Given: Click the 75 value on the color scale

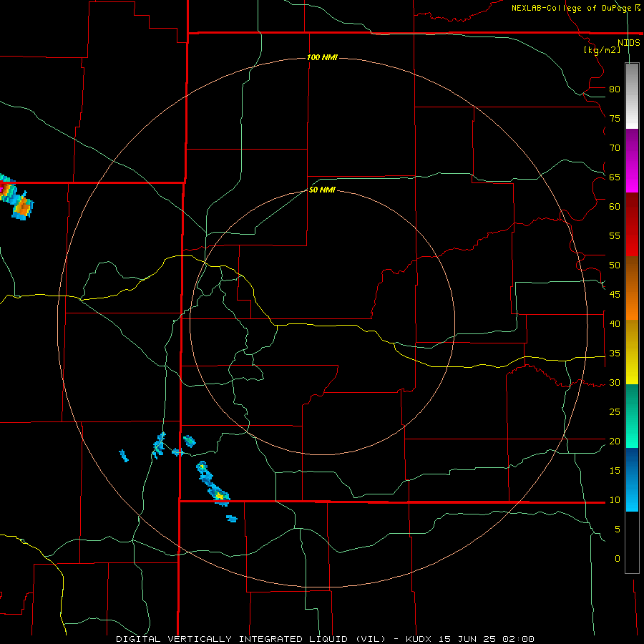Looking at the screenshot, I should (x=615, y=119).
